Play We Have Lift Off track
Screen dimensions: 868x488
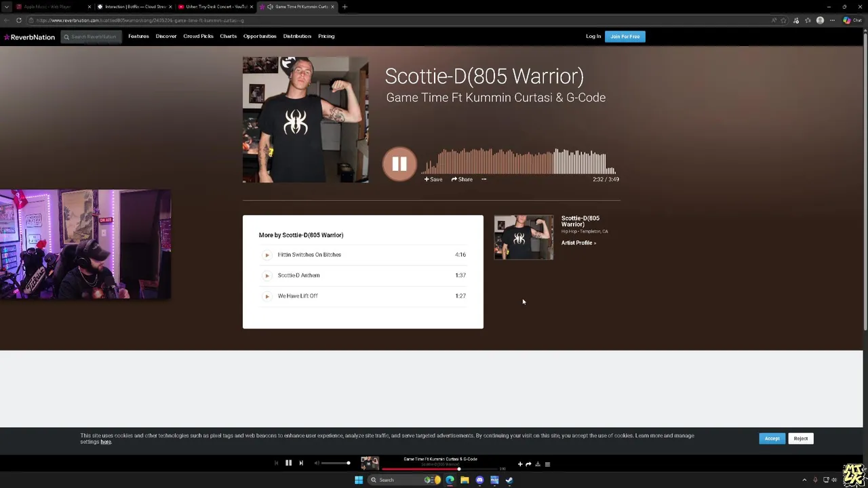tap(267, 296)
